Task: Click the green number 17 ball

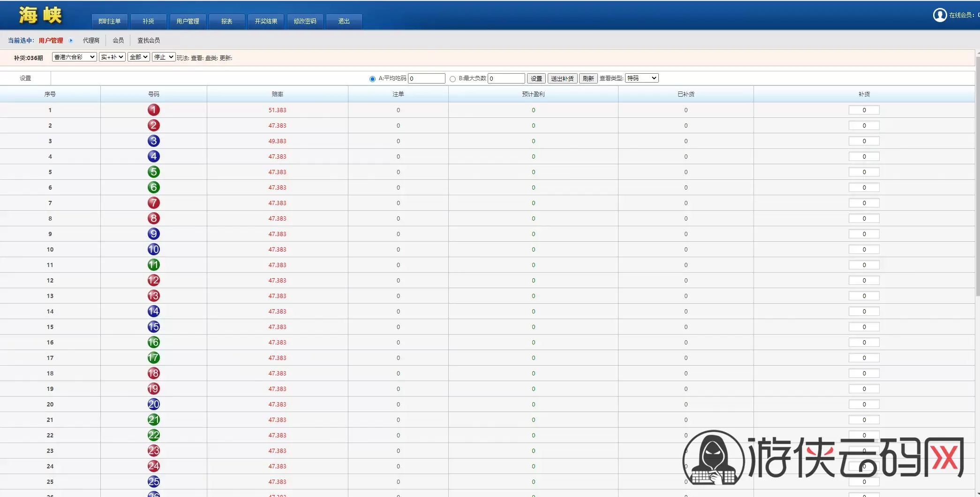Action: tap(154, 358)
